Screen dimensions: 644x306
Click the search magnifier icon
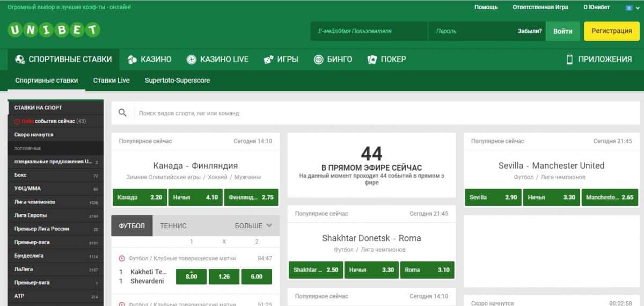pyautogui.click(x=122, y=113)
